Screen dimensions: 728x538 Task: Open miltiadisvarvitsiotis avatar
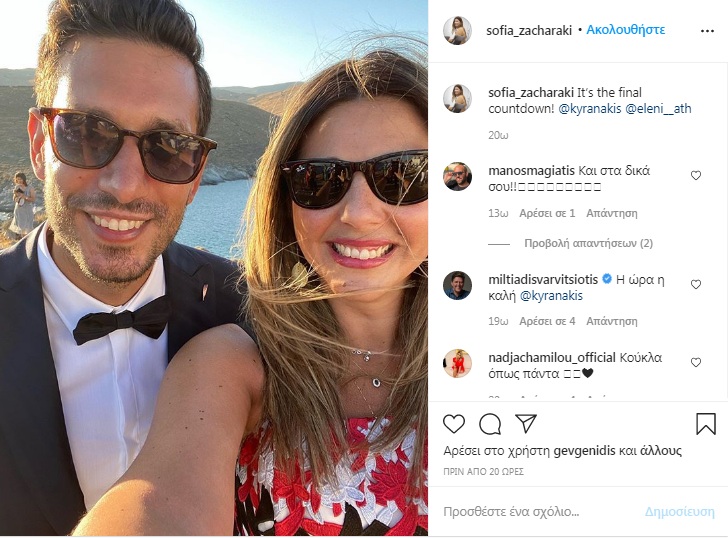[457, 285]
